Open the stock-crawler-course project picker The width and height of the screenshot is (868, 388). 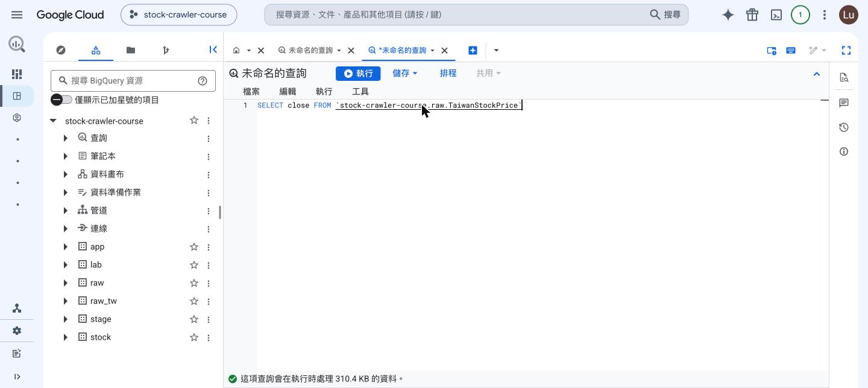point(179,14)
